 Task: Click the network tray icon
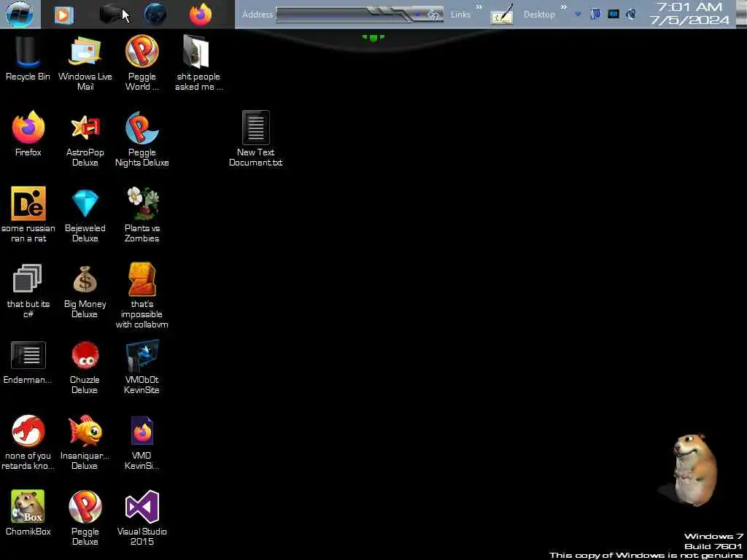click(614, 15)
